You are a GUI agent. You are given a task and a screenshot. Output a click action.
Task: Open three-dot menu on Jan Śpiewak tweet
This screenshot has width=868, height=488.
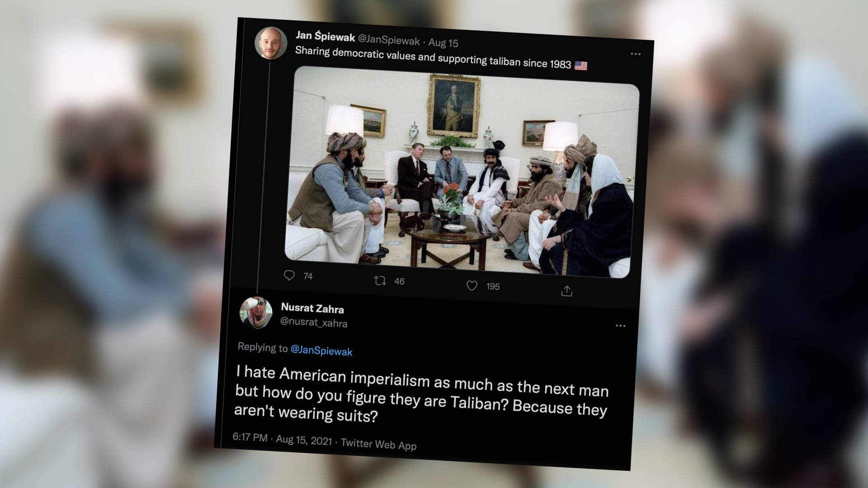(636, 54)
